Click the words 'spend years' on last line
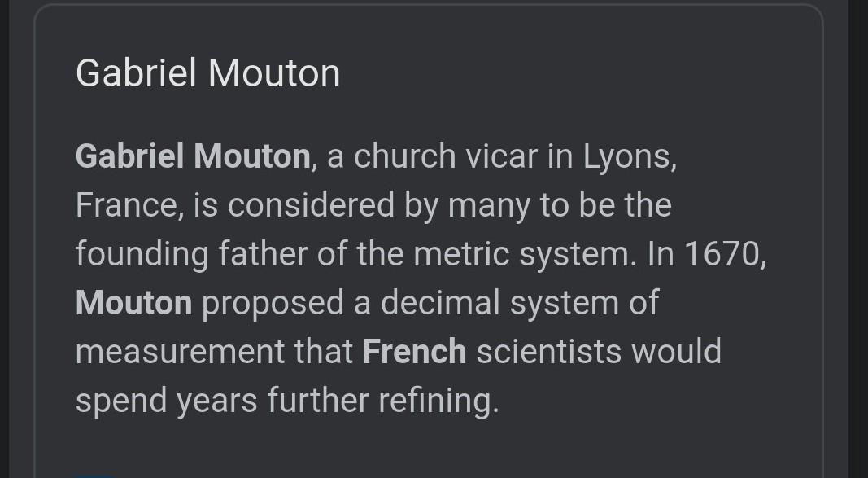The height and width of the screenshot is (478, 868). click(x=167, y=401)
